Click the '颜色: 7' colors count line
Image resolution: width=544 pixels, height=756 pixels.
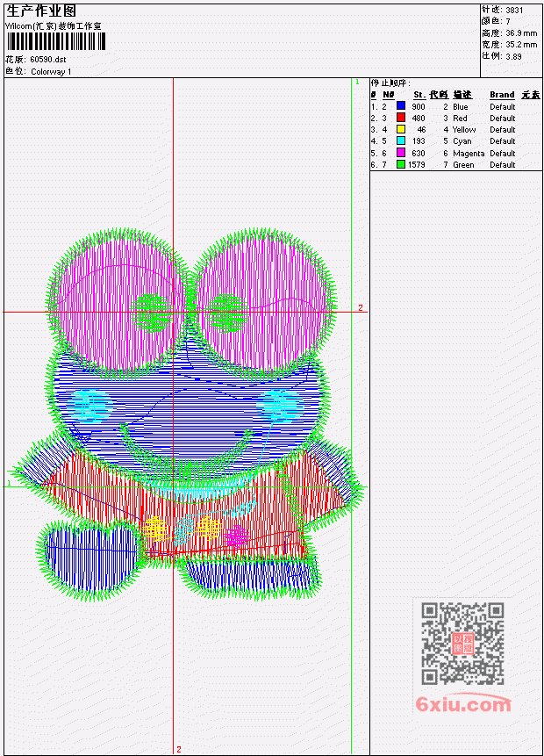pos(496,21)
